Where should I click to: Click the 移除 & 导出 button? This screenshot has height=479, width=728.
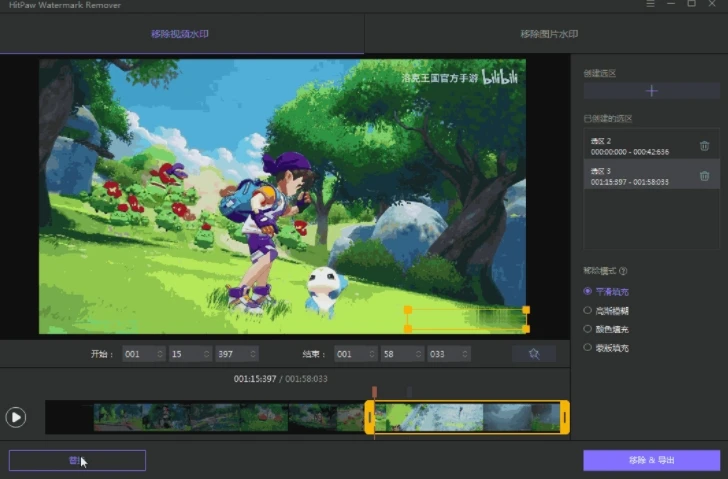coord(651,460)
